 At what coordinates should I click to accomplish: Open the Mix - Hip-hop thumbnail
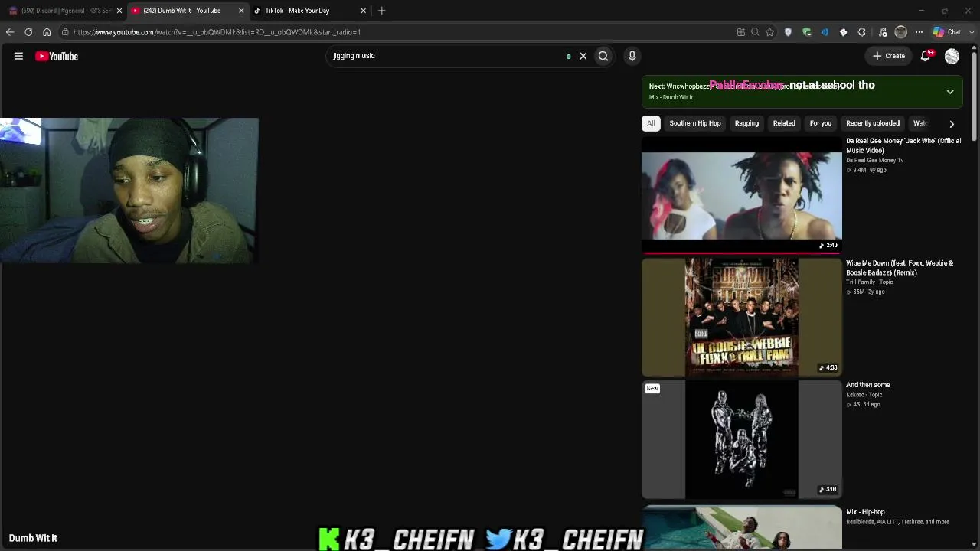741,528
